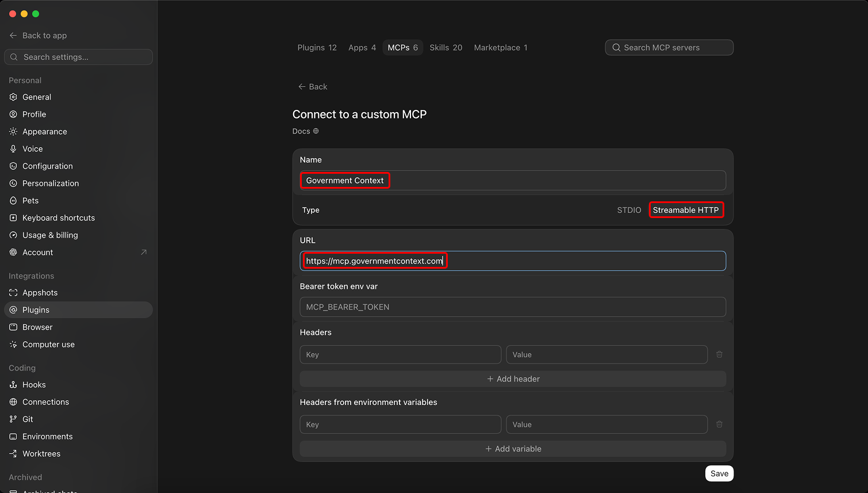Viewport: 868px width, 493px height.
Task: Select the Streamable HTTP type option
Action: [686, 210]
